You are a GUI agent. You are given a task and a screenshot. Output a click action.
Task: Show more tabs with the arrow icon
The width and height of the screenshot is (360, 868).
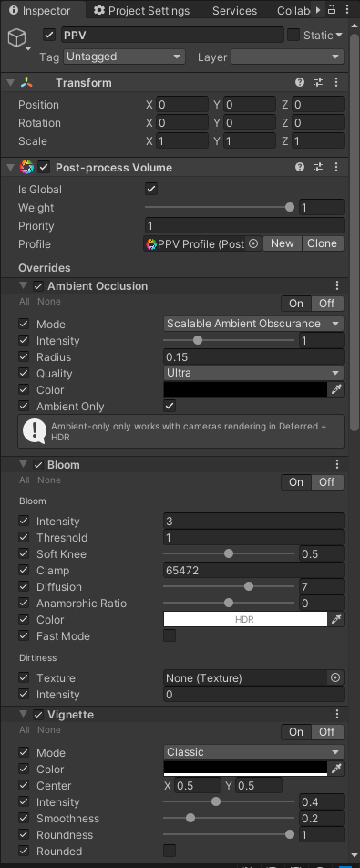318,10
